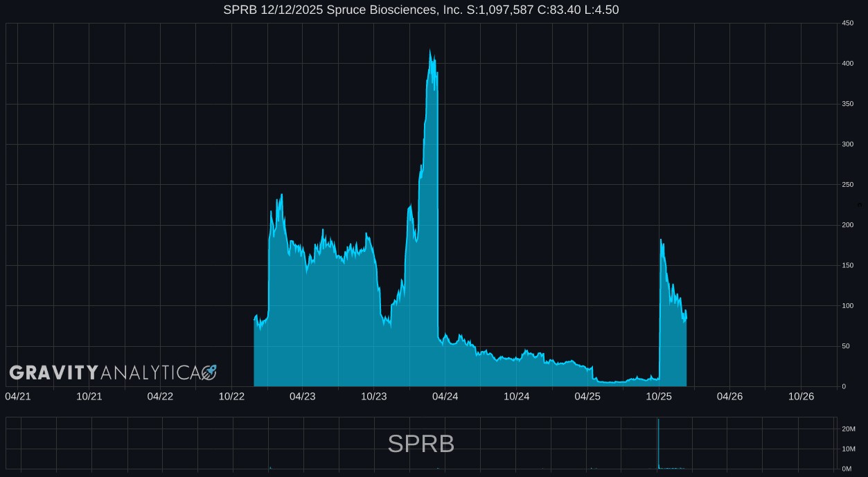Click the 04/23 date label on x-axis
The width and height of the screenshot is (868, 477).
point(303,396)
